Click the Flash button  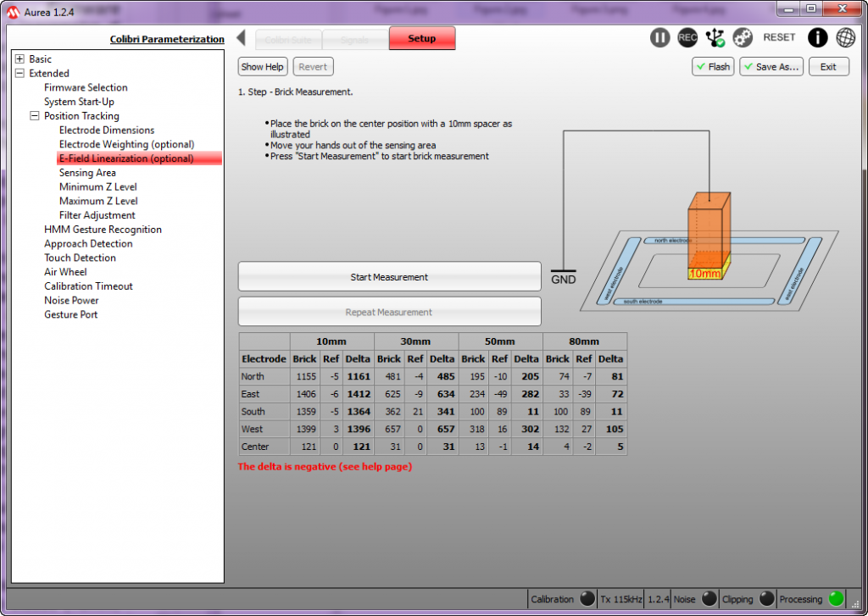click(x=711, y=67)
